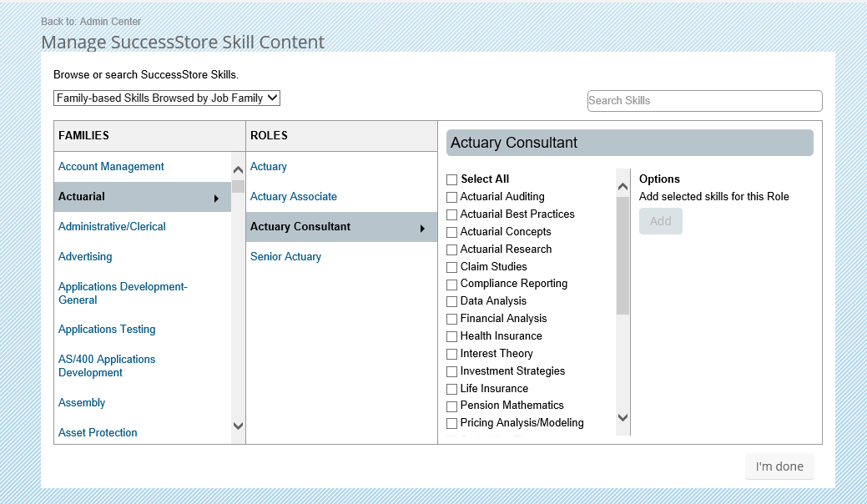Viewport: 867px width, 504px height.
Task: Open the Account Management family
Action: tap(111, 166)
